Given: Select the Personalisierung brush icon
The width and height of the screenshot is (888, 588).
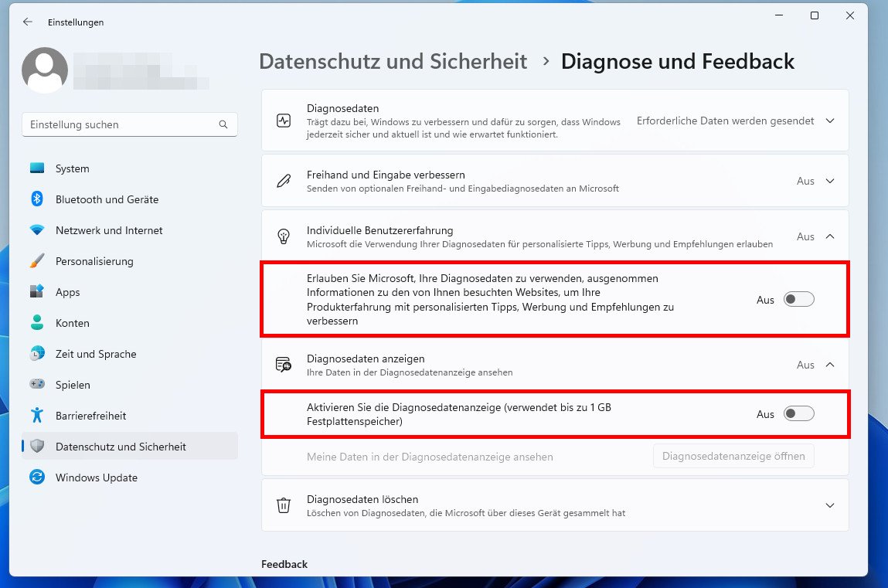Looking at the screenshot, I should [x=36, y=261].
